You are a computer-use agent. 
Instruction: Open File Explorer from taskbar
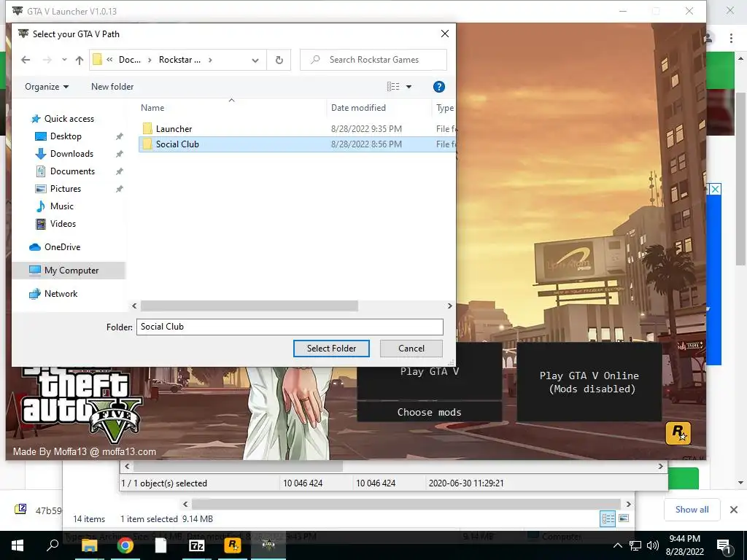tap(89, 545)
